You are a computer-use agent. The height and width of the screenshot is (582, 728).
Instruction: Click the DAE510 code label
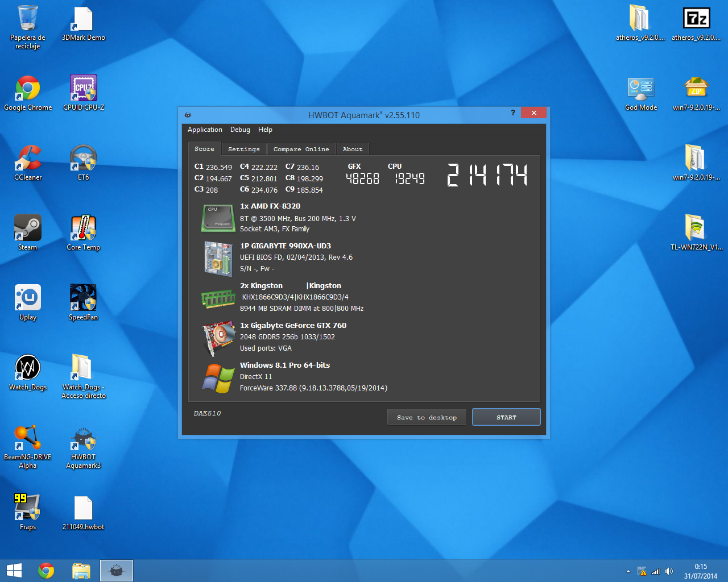pyautogui.click(x=207, y=413)
